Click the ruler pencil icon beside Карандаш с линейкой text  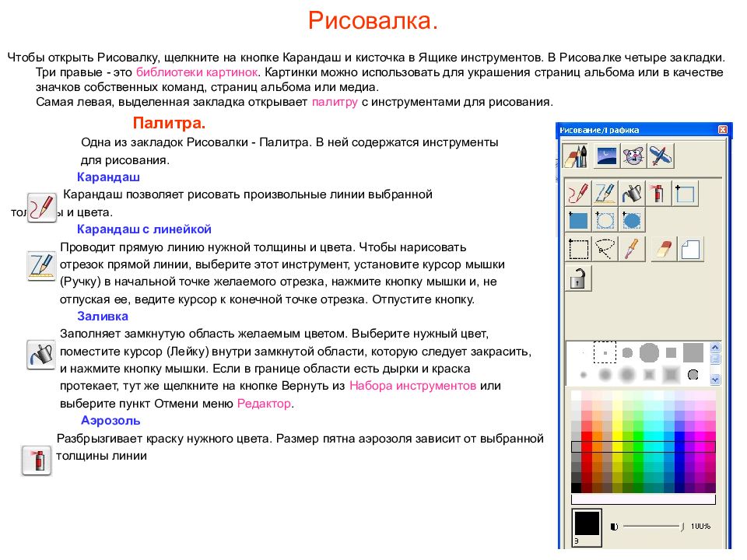tap(41, 266)
